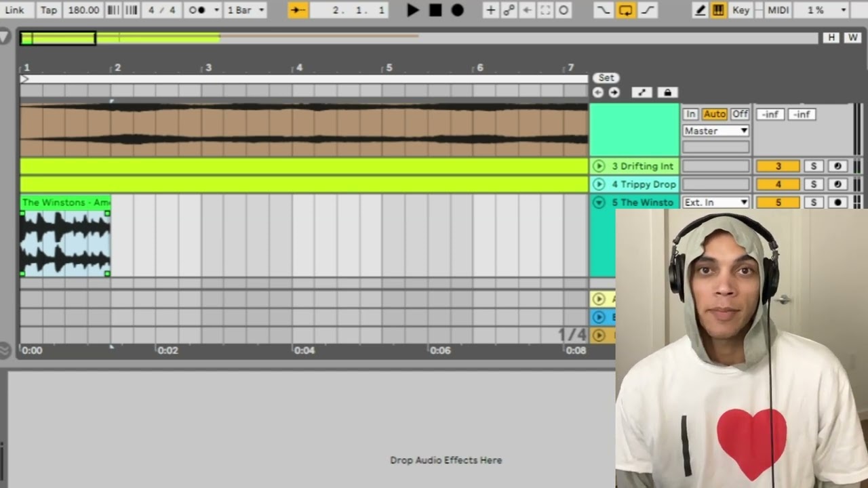Open the 1 Bar quantization menu
Image resolution: width=868 pixels, height=488 pixels.
point(245,10)
